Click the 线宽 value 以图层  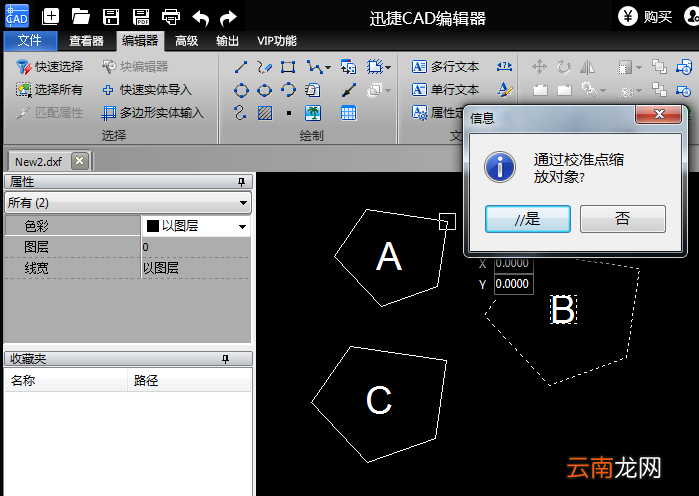point(196,268)
